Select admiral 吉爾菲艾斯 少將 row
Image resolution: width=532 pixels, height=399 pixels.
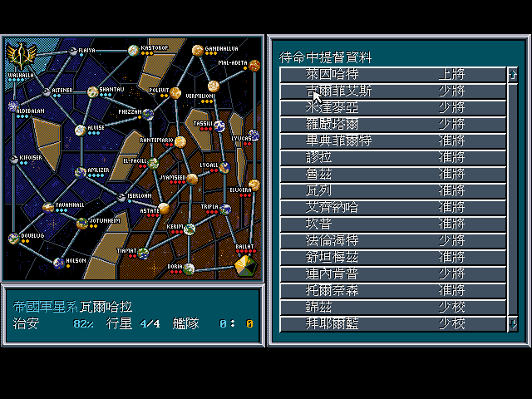tap(393, 91)
